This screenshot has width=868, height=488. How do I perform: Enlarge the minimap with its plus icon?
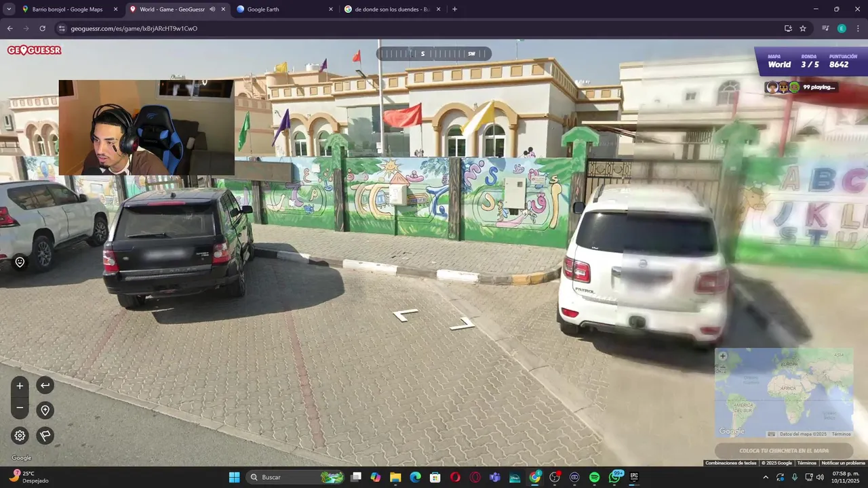point(722,356)
